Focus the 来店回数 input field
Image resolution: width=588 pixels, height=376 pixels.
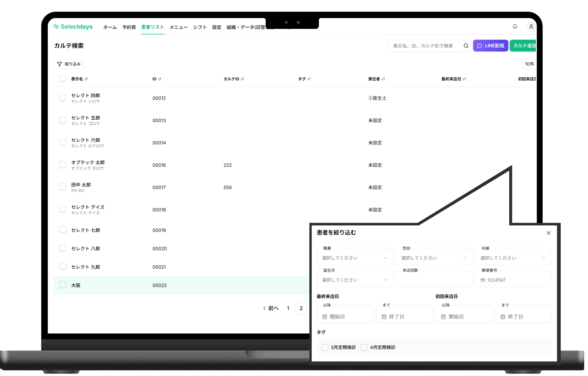coord(434,278)
